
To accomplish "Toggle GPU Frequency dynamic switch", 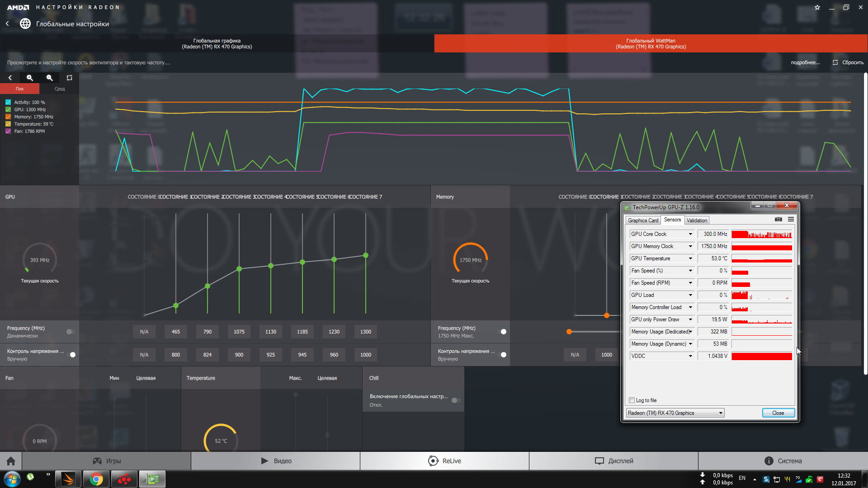I will point(70,332).
